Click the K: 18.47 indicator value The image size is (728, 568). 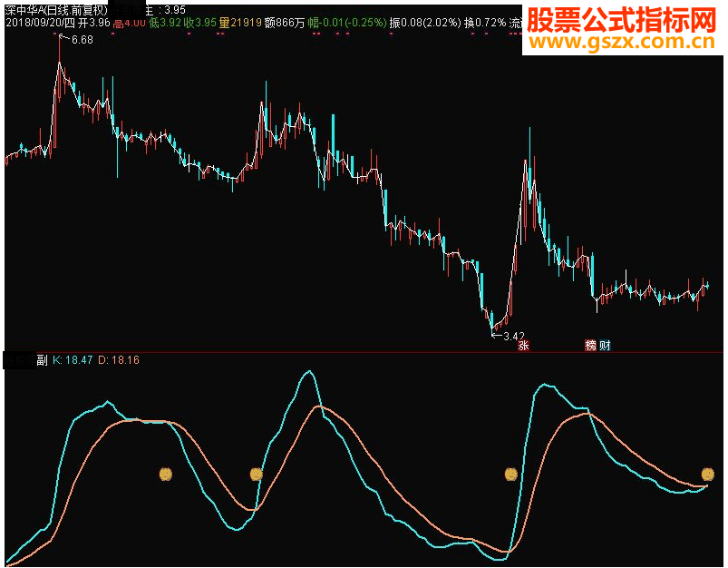73,360
